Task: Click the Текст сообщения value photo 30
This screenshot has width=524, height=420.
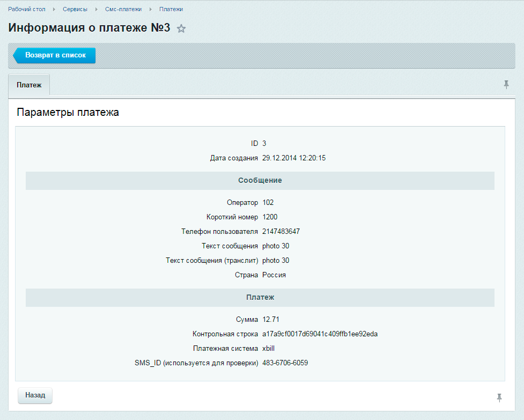Action: 276,246
